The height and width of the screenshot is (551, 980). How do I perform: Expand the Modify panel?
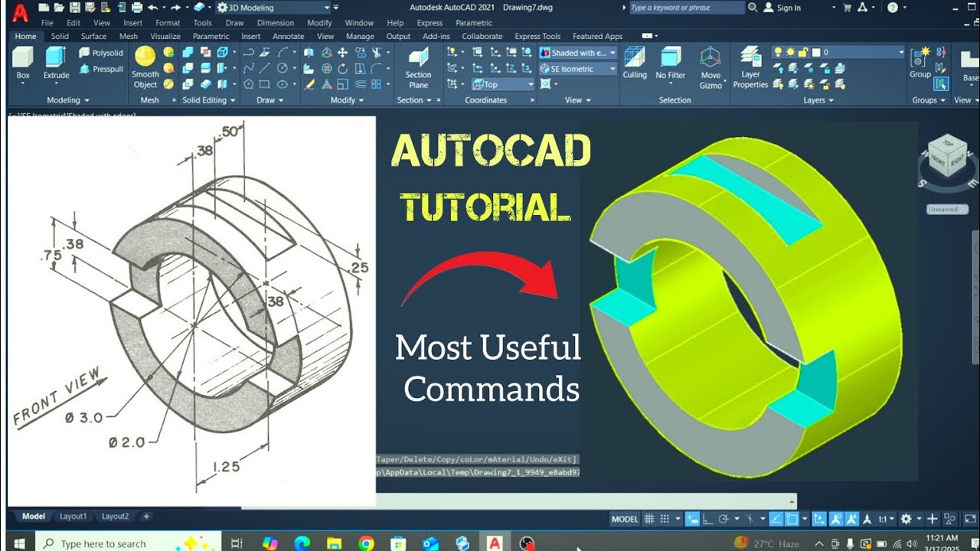346,100
